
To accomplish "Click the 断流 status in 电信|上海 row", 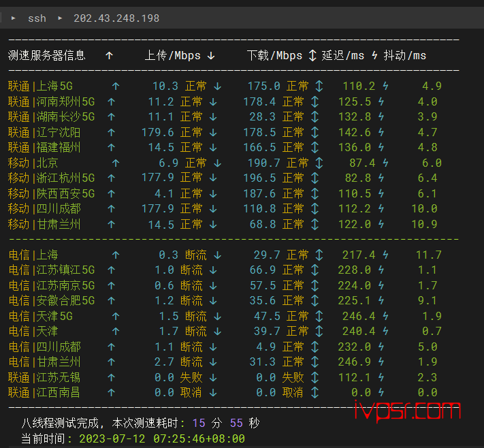I will click(x=195, y=255).
